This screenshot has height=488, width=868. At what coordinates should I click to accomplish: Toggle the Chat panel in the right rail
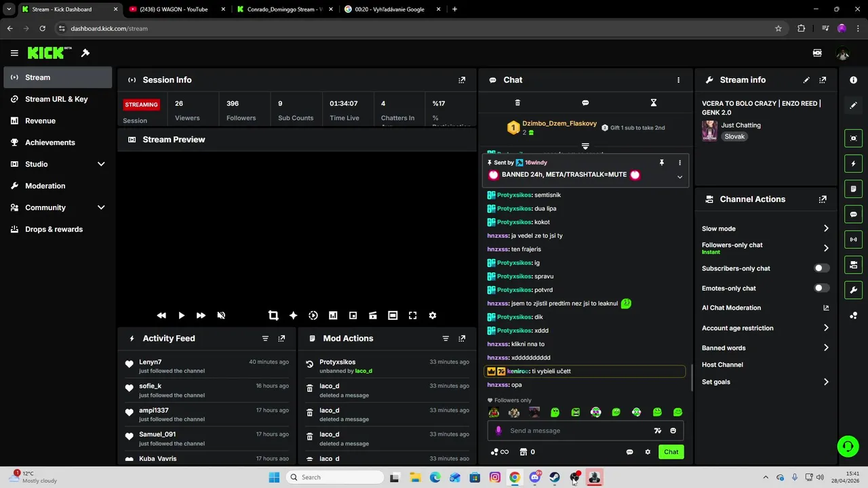click(x=853, y=214)
